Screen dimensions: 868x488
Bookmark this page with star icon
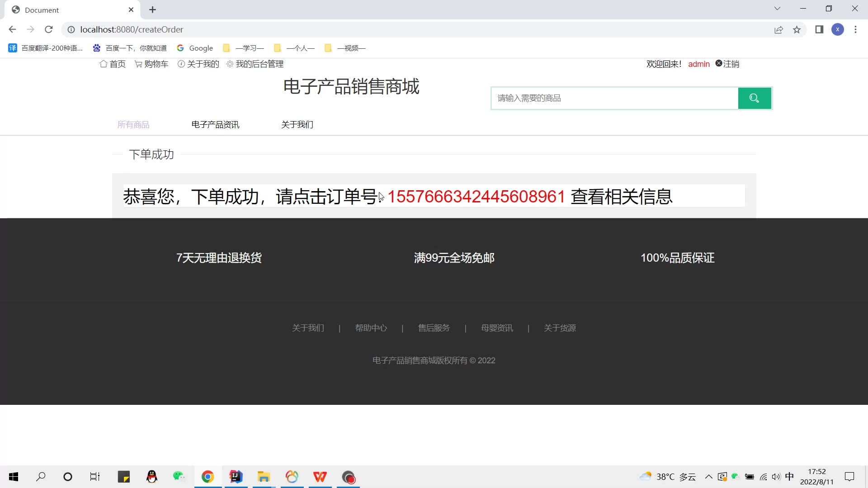click(x=797, y=30)
